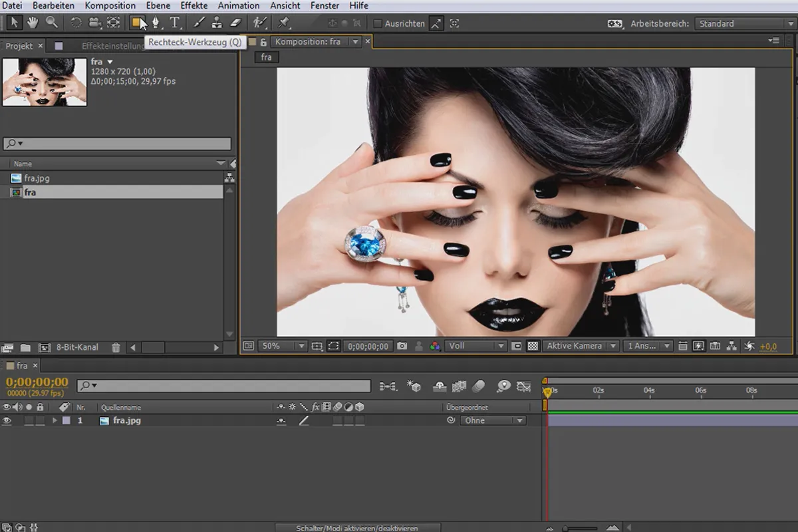Select the Hand tool
The height and width of the screenshot is (532, 798).
32,23
